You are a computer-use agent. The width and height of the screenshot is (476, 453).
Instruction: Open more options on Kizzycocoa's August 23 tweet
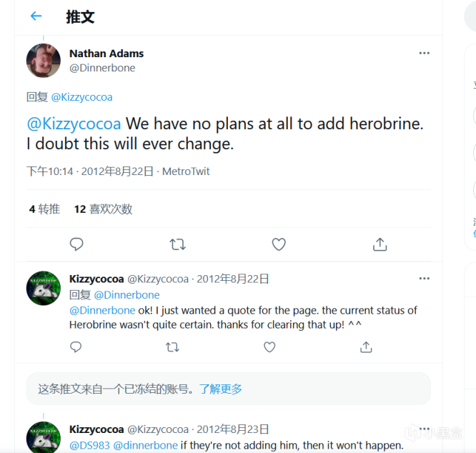(425, 429)
